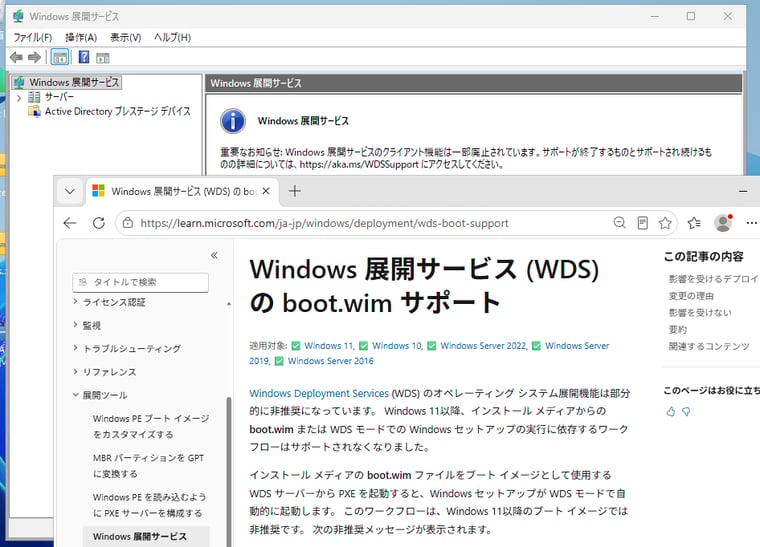Open the Help icon in MMC toolbar
Viewport: 760px width, 547px height.
(x=84, y=57)
